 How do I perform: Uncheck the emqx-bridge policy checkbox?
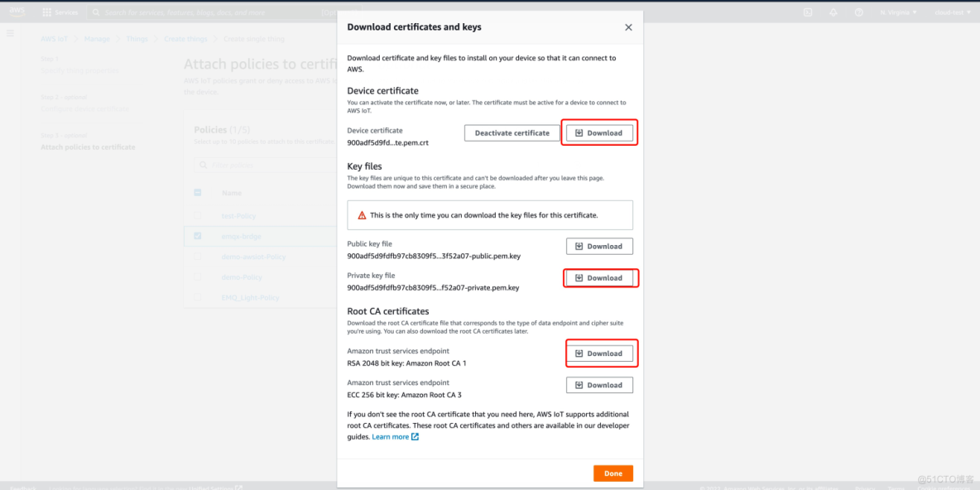tap(197, 236)
